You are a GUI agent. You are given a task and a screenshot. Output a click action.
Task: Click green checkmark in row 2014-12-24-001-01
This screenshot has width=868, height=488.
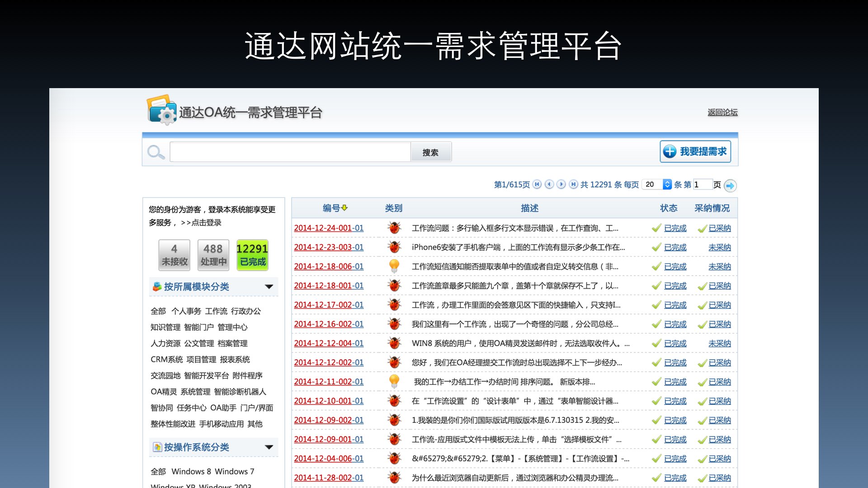click(x=656, y=228)
